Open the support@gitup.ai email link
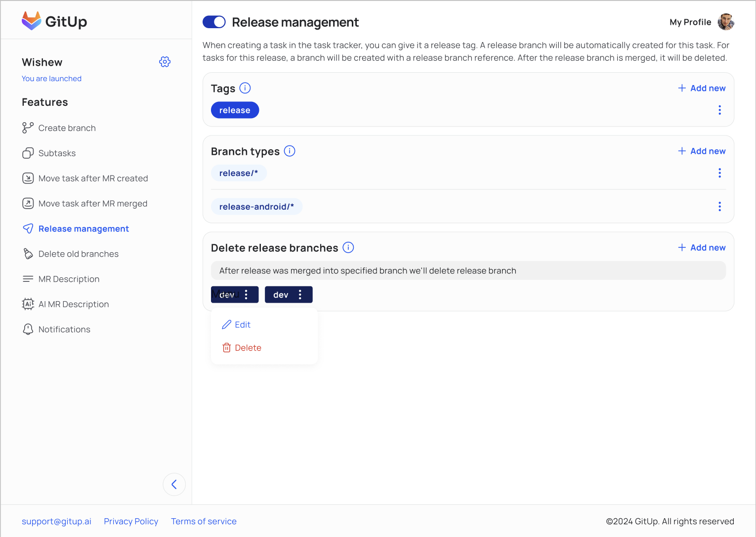Screen dimensions: 756x537 pos(56,521)
